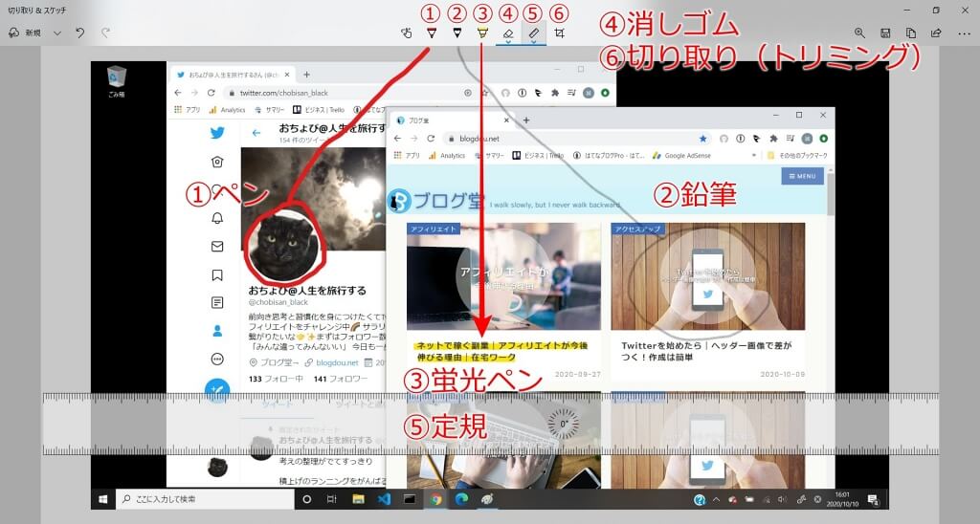980x524 pixels.
Task: Open the article Twitterを始めたら｜ヘッダー画像で差がつく
Action: point(706,351)
